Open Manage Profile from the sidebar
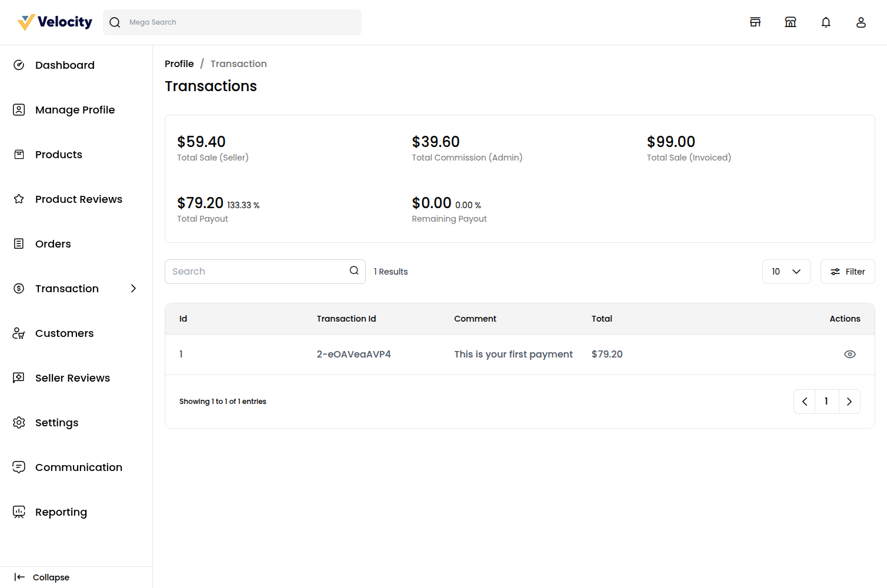The width and height of the screenshot is (887, 588). coord(75,109)
